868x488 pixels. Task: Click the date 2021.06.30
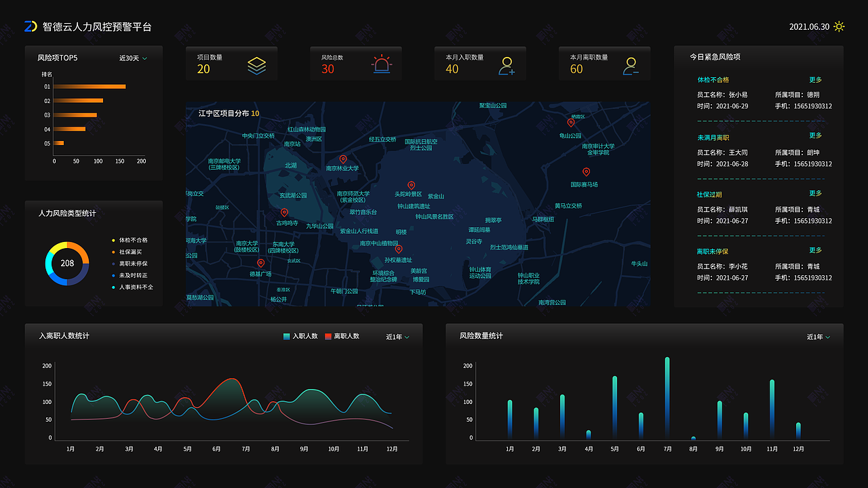click(809, 26)
